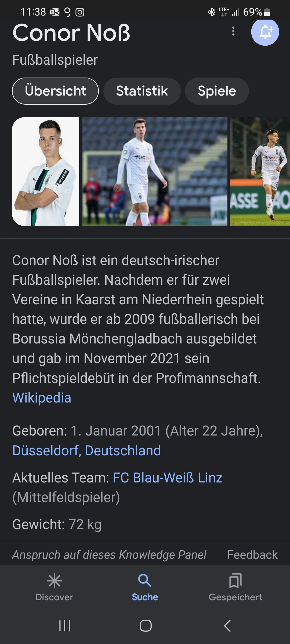Open the Wikipedia source link
Screen dimensions: 290x644
pos(42,398)
